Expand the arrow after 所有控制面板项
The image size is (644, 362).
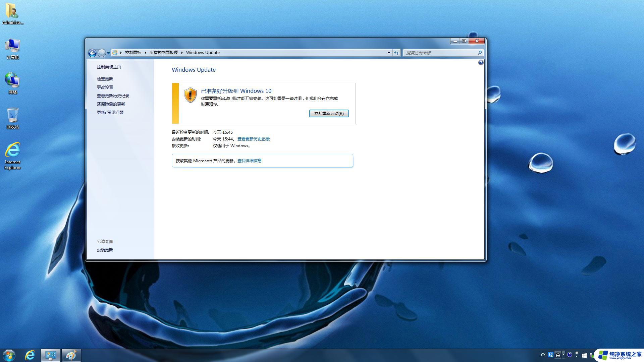[x=182, y=53]
